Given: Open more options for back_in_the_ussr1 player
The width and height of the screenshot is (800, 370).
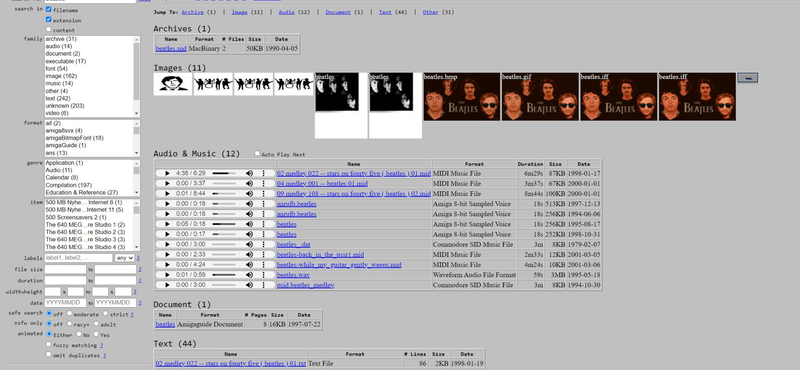Looking at the screenshot, I should [x=264, y=255].
